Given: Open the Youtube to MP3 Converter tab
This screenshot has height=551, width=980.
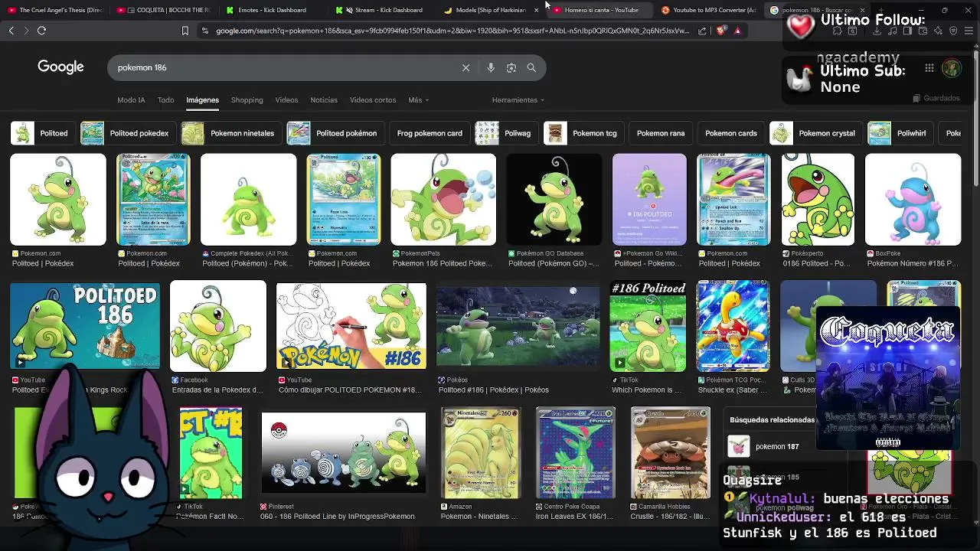Looking at the screenshot, I should (x=708, y=10).
